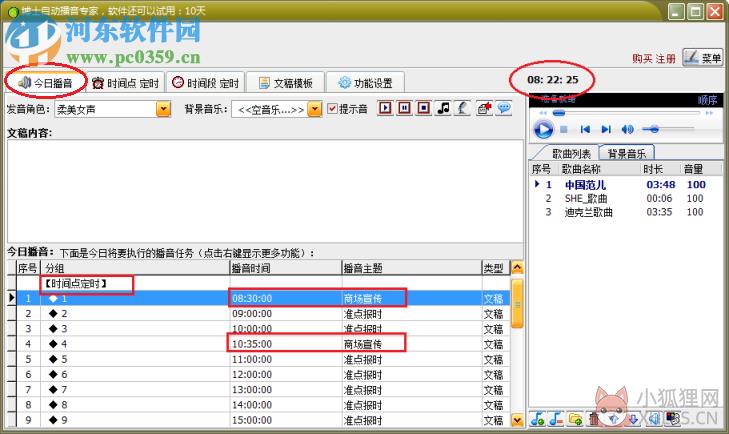Viewport: 729px width, 434px height.
Task: Skip to the previous song
Action: (585, 129)
